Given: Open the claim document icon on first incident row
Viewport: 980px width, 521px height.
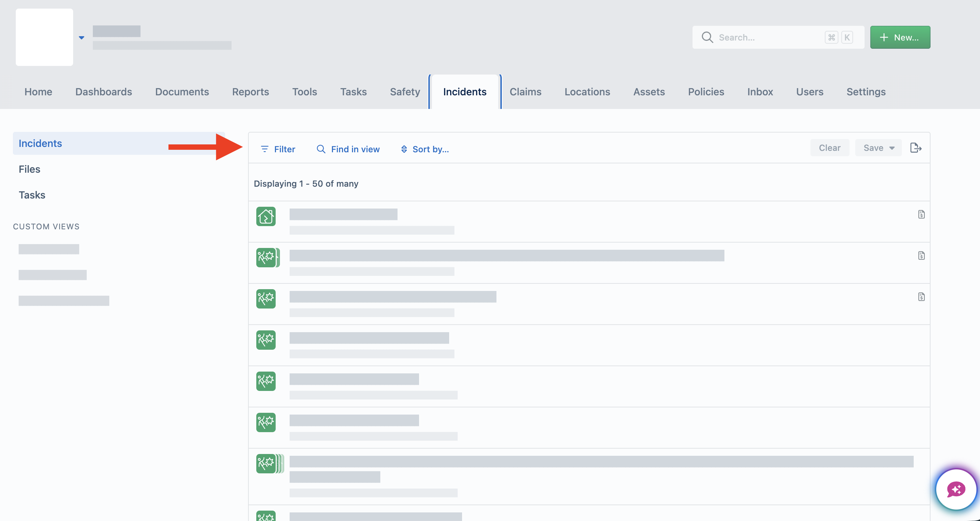Looking at the screenshot, I should click(921, 215).
